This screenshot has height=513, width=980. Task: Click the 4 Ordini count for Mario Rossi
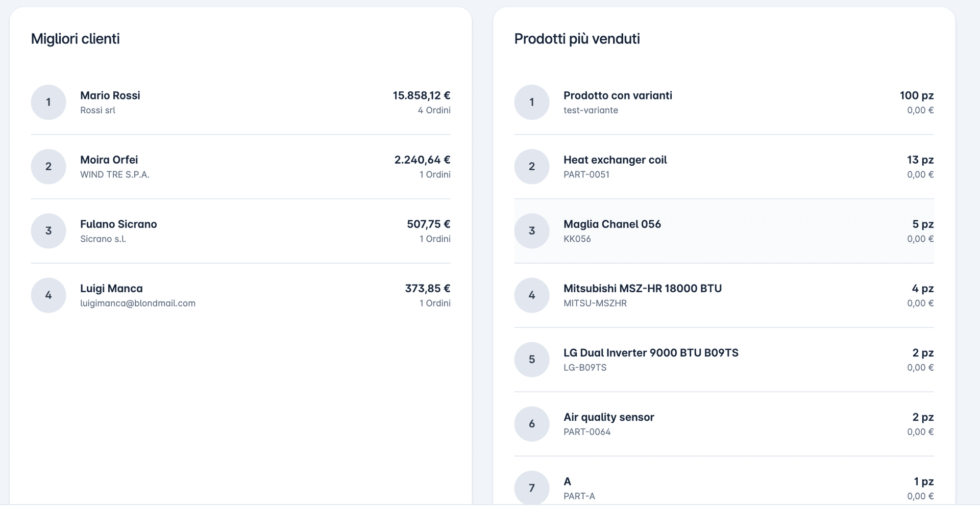(434, 110)
